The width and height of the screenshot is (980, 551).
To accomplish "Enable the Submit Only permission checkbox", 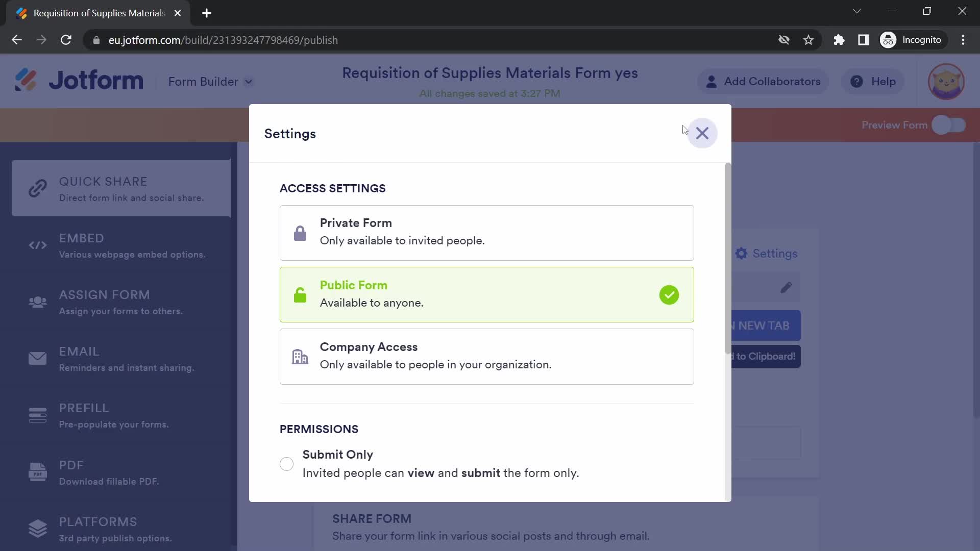I will point(286,464).
